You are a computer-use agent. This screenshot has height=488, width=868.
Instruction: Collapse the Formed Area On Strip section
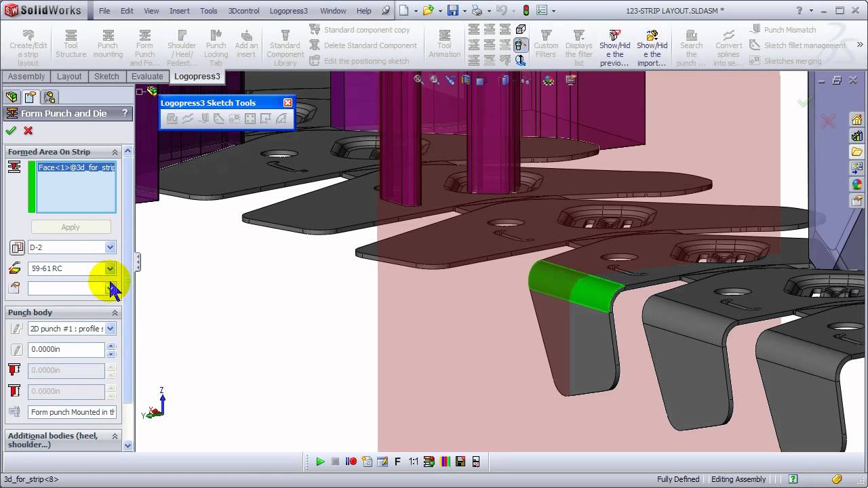(x=115, y=152)
